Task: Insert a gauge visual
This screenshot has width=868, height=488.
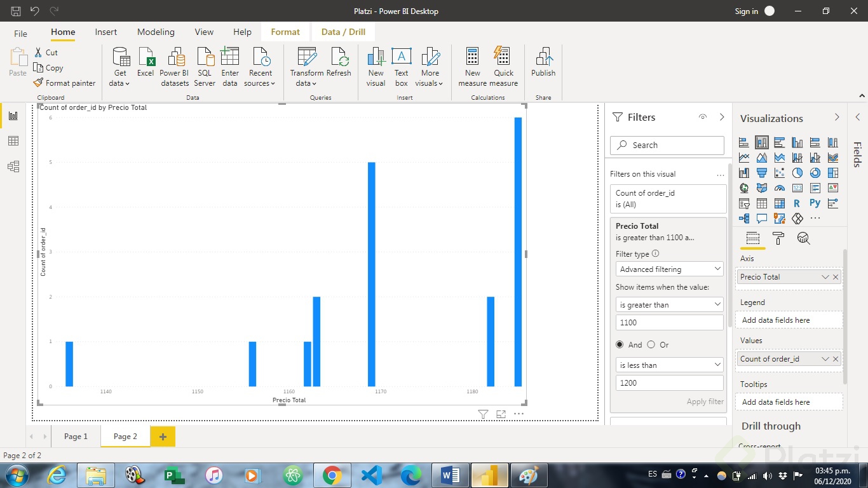Action: (780, 188)
